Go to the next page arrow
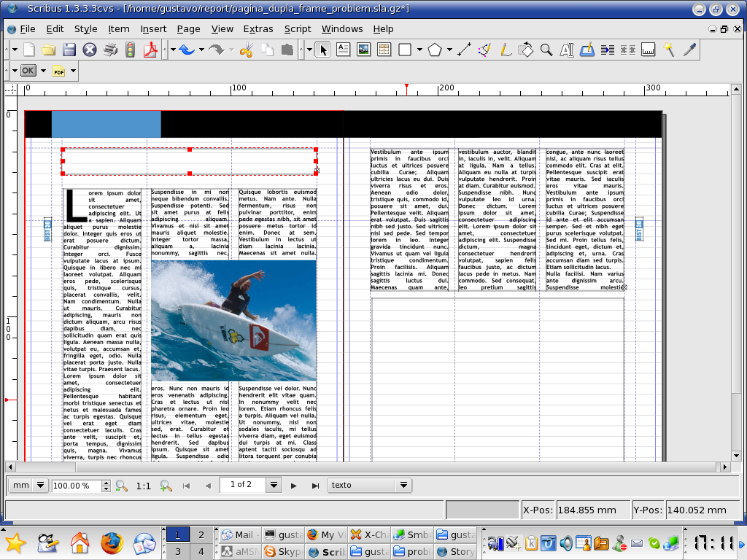 [294, 485]
